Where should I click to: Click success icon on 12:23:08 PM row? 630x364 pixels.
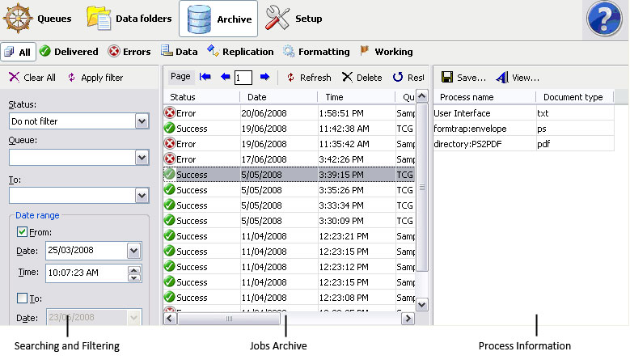click(170, 297)
